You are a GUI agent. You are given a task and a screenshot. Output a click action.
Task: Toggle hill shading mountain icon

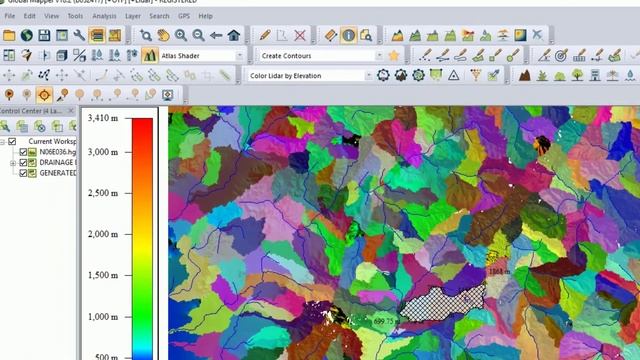pos(150,56)
